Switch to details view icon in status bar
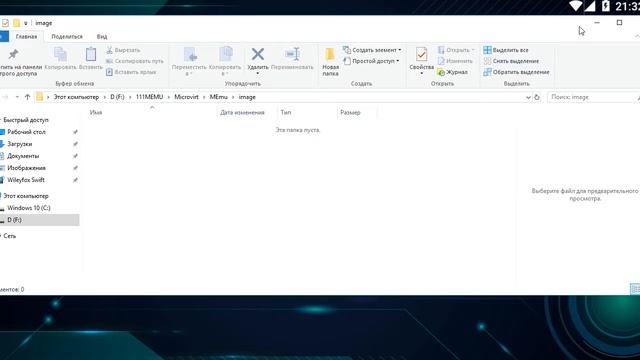Viewport: 640px width, 360px height. (635, 289)
